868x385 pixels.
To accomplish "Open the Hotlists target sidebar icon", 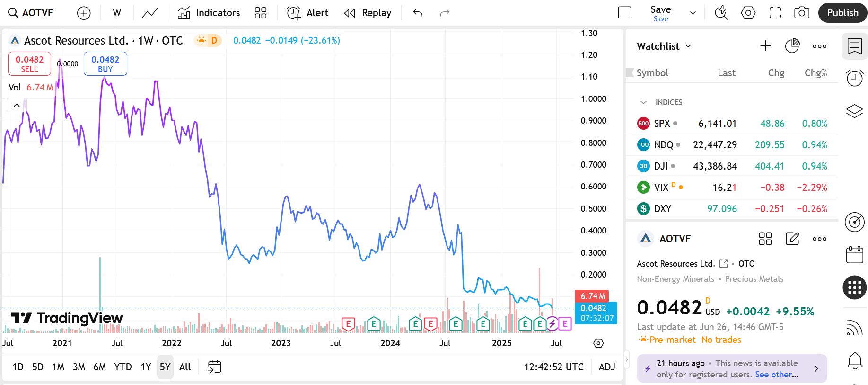I will [x=854, y=222].
